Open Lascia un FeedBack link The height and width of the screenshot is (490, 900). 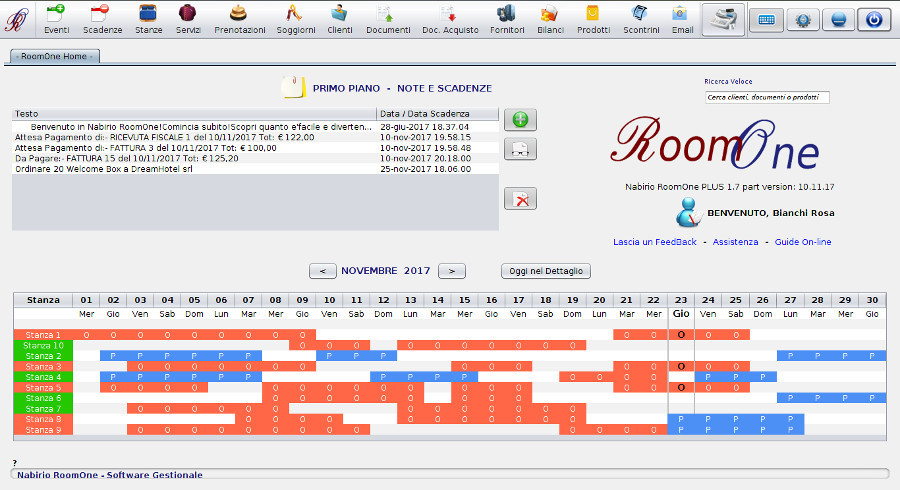654,242
